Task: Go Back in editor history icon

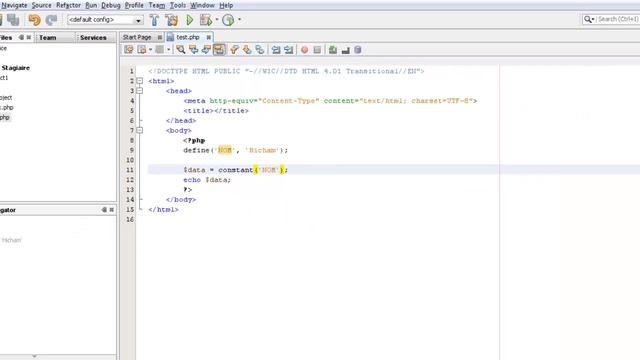Action: coord(142,50)
